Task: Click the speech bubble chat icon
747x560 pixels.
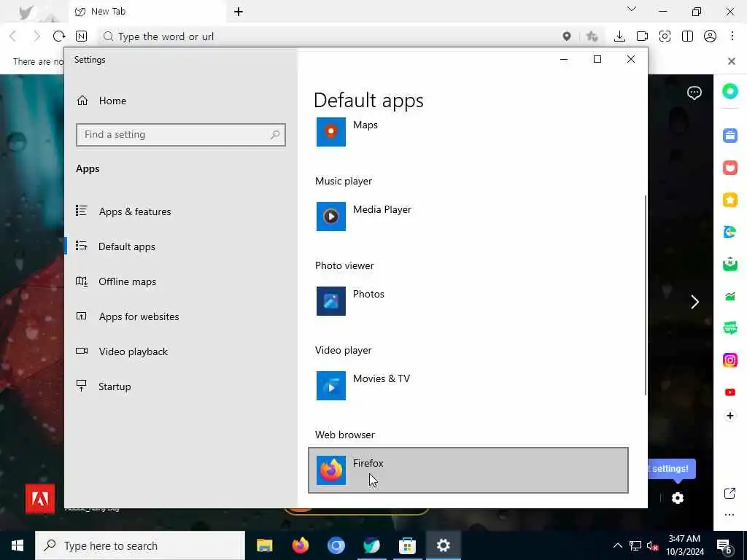Action: (694, 93)
